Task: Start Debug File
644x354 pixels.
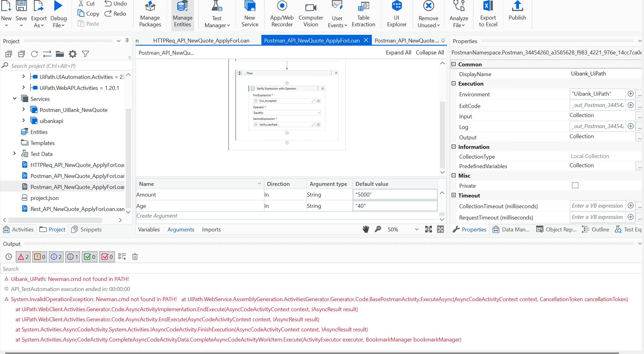Action: click(x=58, y=14)
